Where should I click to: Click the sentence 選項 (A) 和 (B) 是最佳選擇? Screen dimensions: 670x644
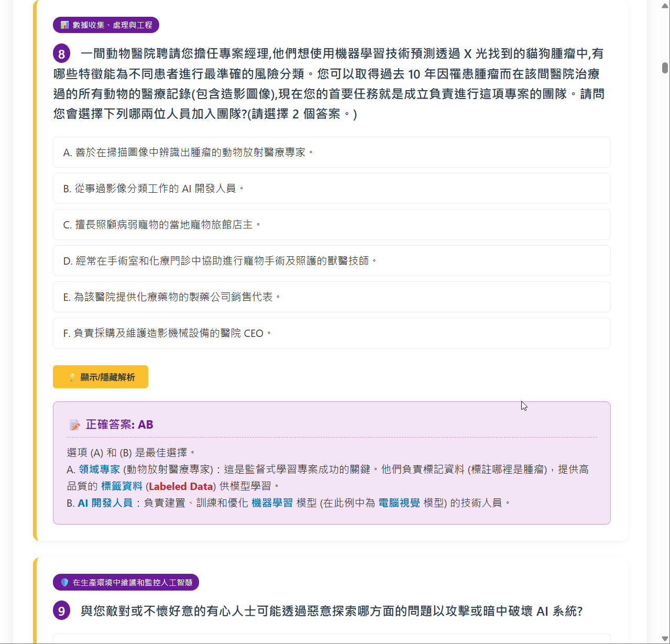click(x=131, y=452)
